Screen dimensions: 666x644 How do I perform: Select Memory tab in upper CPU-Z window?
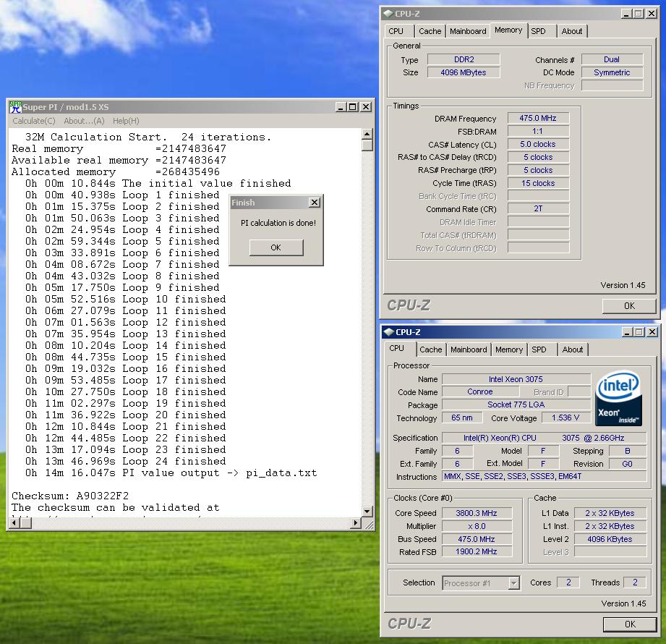click(x=508, y=30)
